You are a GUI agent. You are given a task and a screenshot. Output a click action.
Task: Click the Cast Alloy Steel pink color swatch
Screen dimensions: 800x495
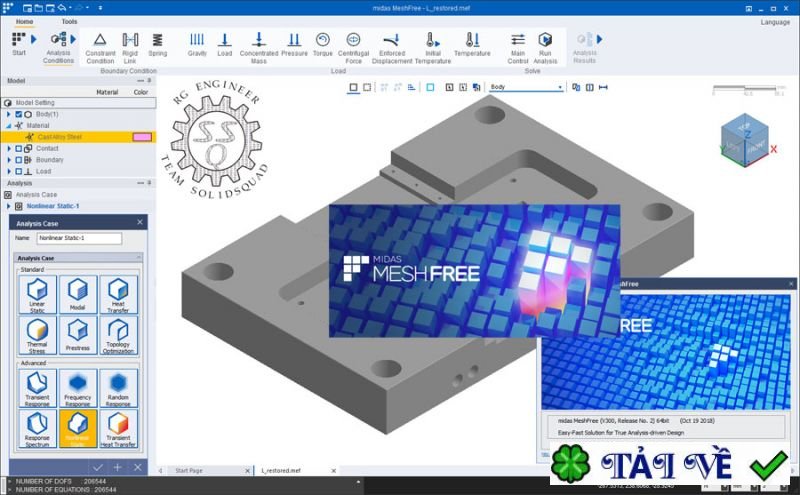tap(142, 137)
